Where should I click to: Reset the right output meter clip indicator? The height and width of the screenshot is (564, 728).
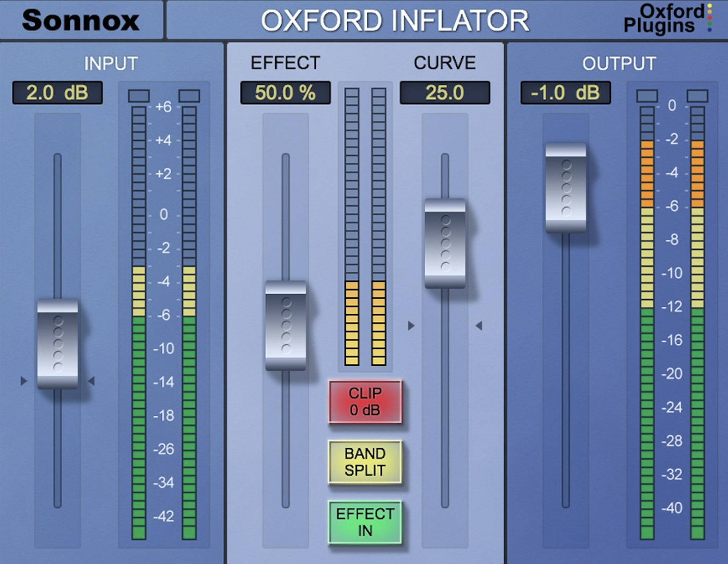(x=698, y=96)
